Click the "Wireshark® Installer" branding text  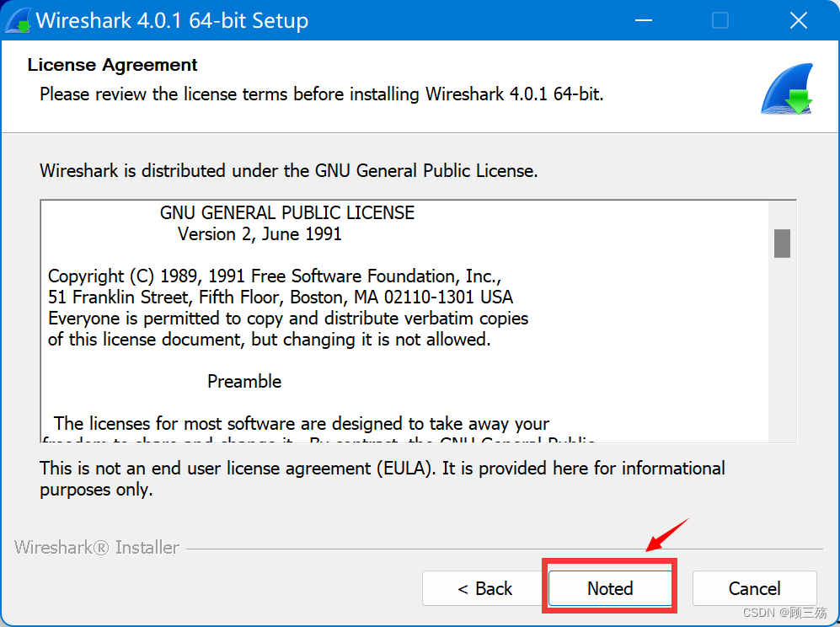pos(96,548)
